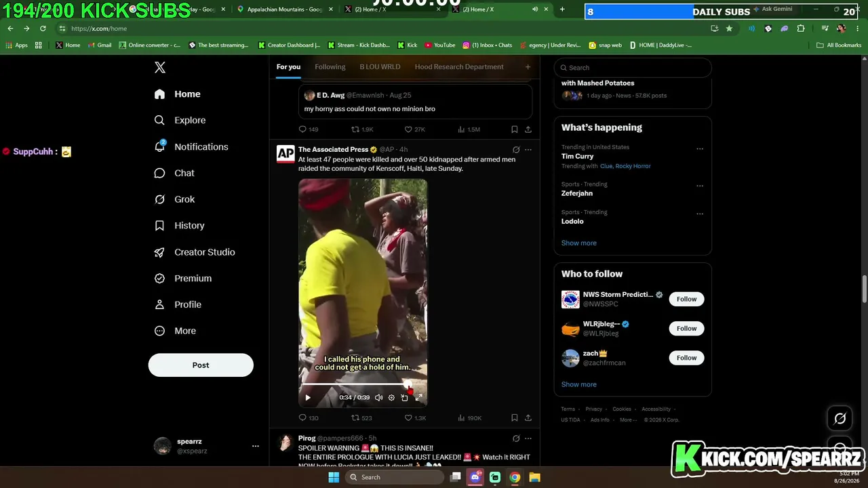Mute the AP video sound
Screen dimensions: 868x488
coord(378,398)
